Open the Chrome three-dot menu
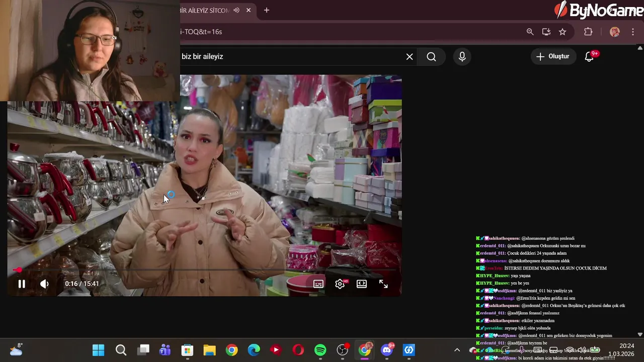The width and height of the screenshot is (644, 362). point(632,32)
